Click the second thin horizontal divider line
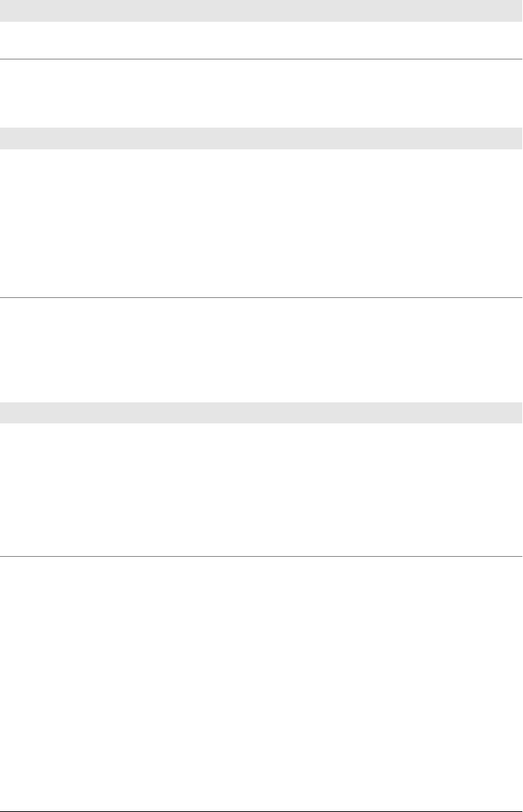The height and width of the screenshot is (812, 523). (x=261, y=297)
